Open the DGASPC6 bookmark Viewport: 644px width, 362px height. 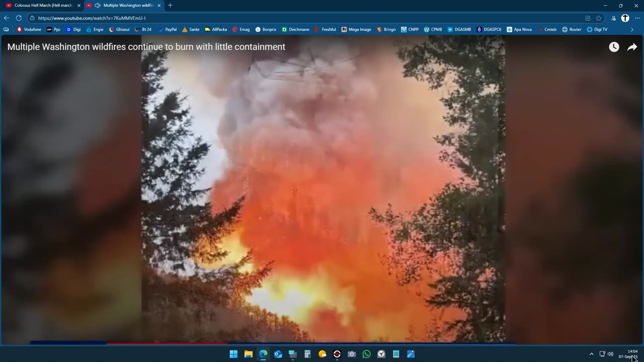pyautogui.click(x=489, y=30)
